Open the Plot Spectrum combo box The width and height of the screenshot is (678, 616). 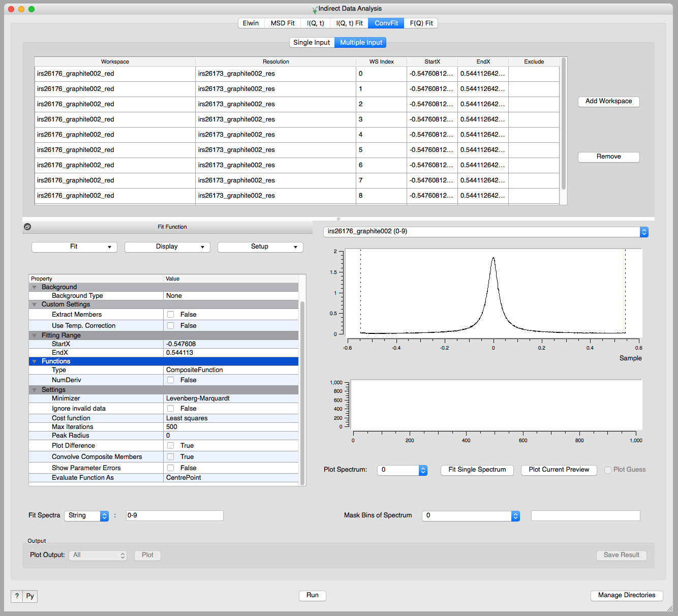[x=402, y=470]
